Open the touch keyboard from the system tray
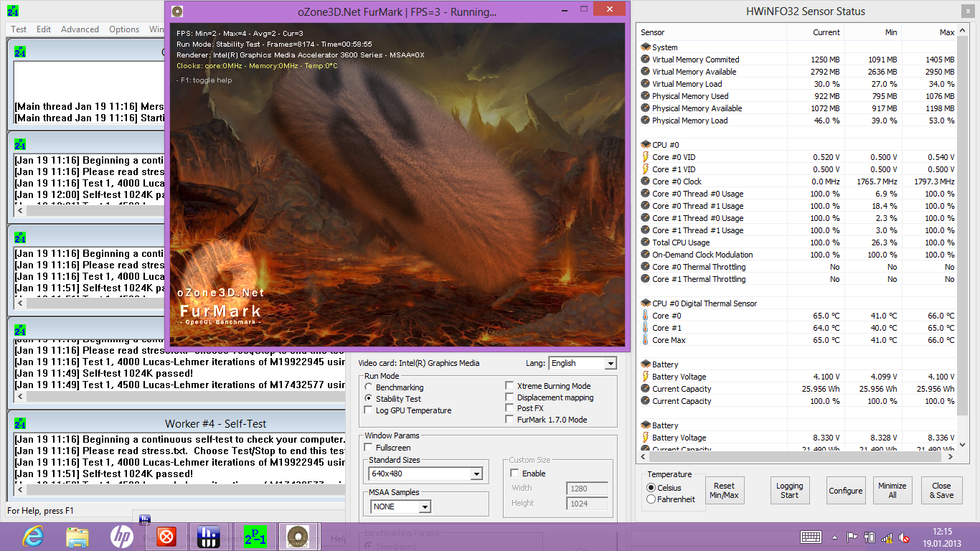Image resolution: width=980 pixels, height=551 pixels. click(x=811, y=537)
